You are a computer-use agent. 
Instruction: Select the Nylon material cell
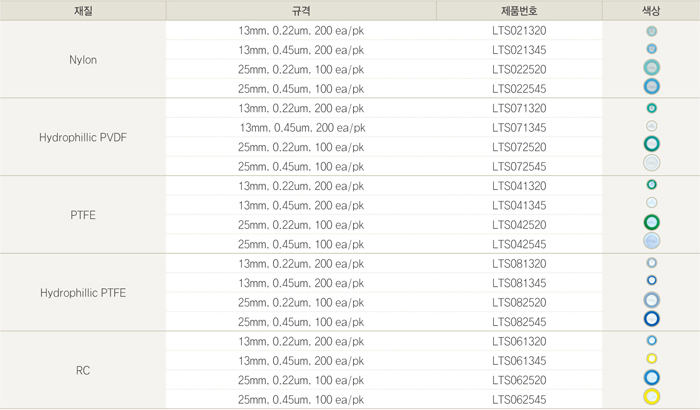(x=83, y=59)
